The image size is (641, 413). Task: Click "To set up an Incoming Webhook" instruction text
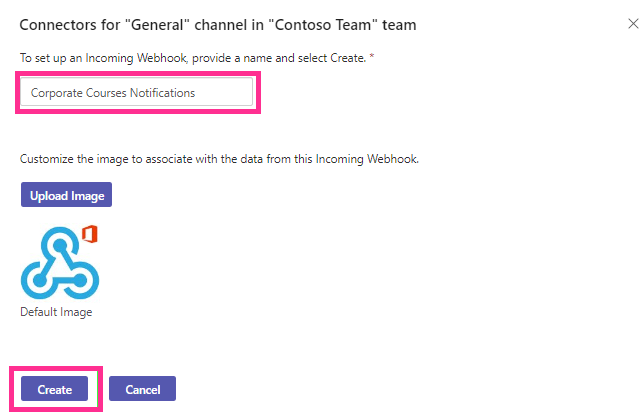197,58
